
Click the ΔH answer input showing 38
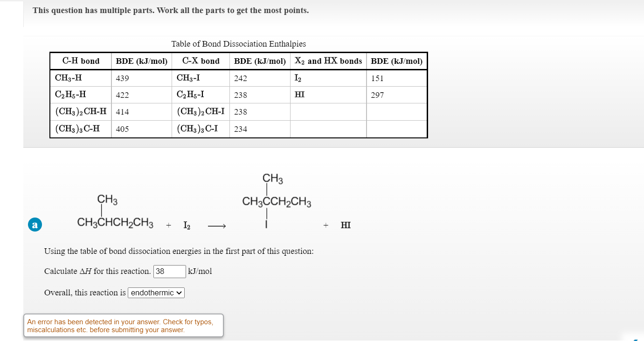(x=169, y=271)
